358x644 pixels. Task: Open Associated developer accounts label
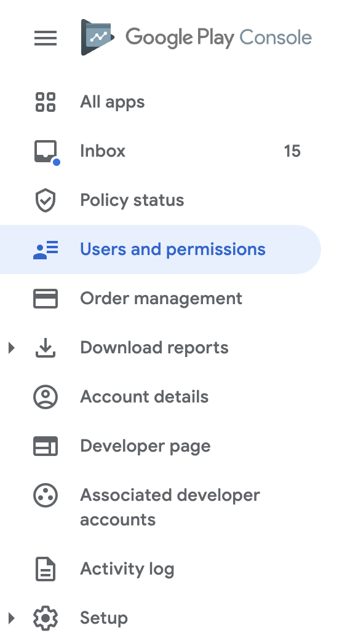(x=170, y=507)
